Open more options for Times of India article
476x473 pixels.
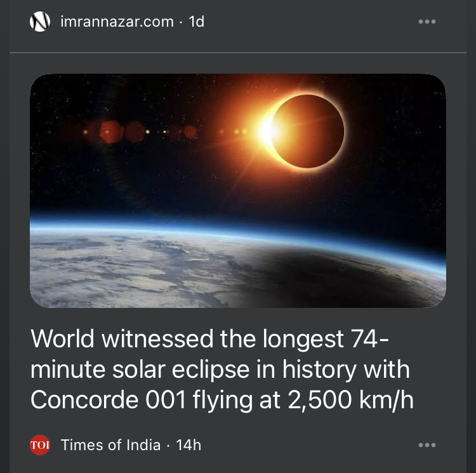pyautogui.click(x=427, y=445)
